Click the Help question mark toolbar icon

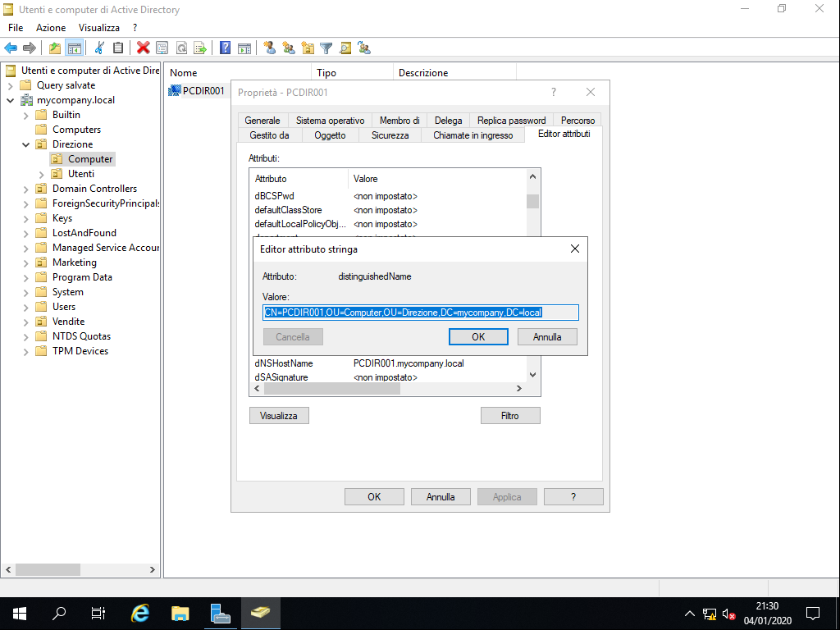223,47
